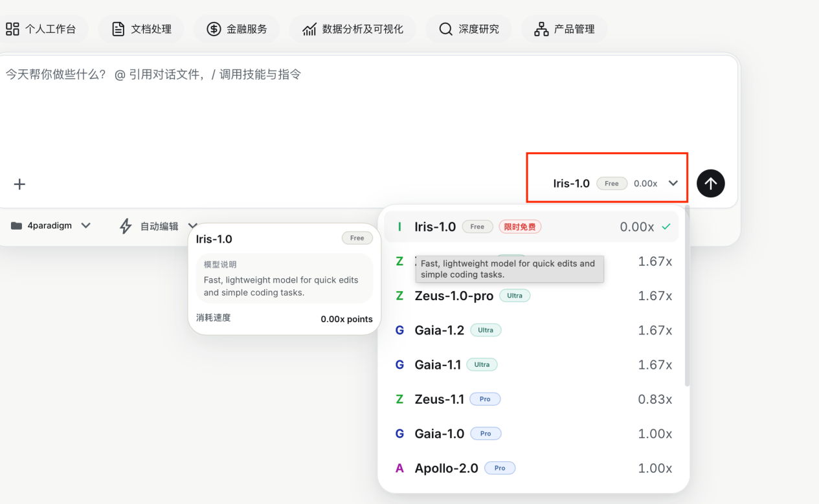Select the 文档处理 document chip

(x=141, y=29)
